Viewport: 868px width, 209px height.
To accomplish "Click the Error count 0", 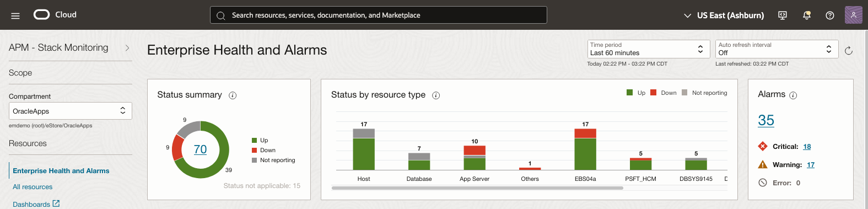I will tap(798, 183).
